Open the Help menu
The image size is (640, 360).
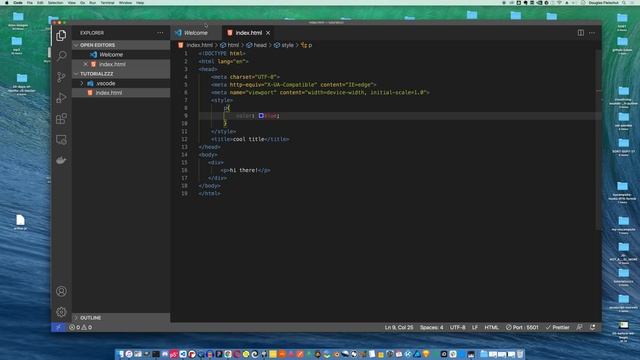(140, 3)
